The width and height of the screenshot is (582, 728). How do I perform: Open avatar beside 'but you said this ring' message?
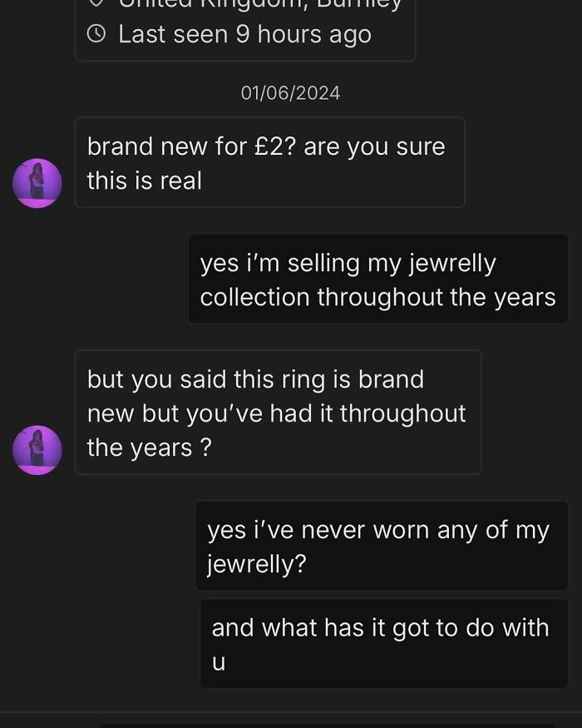tap(37, 450)
